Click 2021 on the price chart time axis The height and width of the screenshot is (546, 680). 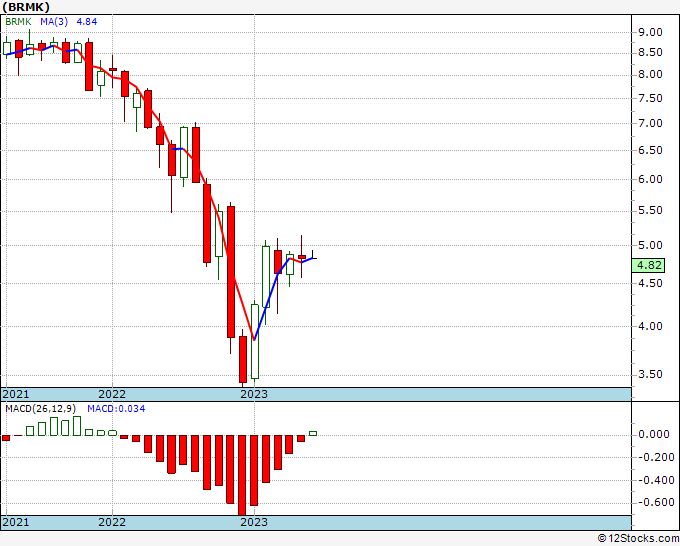(x=16, y=394)
